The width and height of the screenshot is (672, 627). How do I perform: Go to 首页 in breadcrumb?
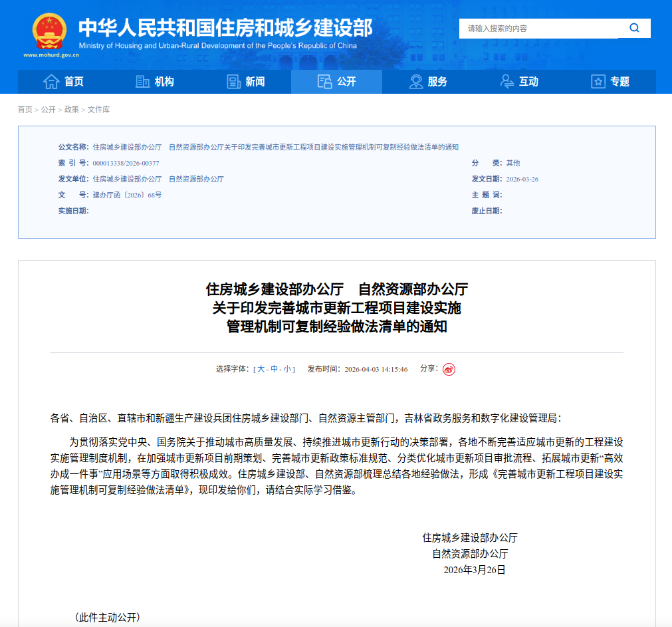click(25, 110)
